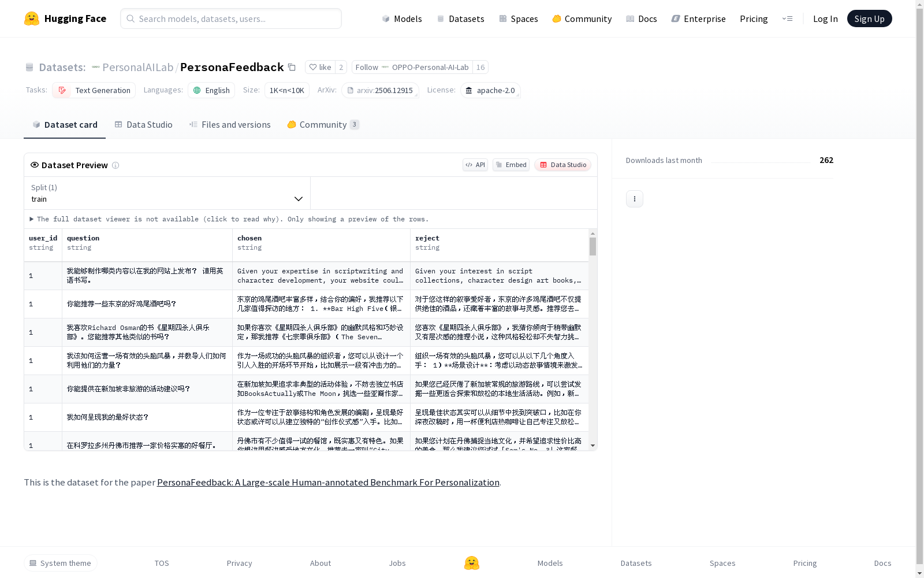Screen dimensions: 924x578
Task: Open the Docs footer link
Action: click(883, 563)
